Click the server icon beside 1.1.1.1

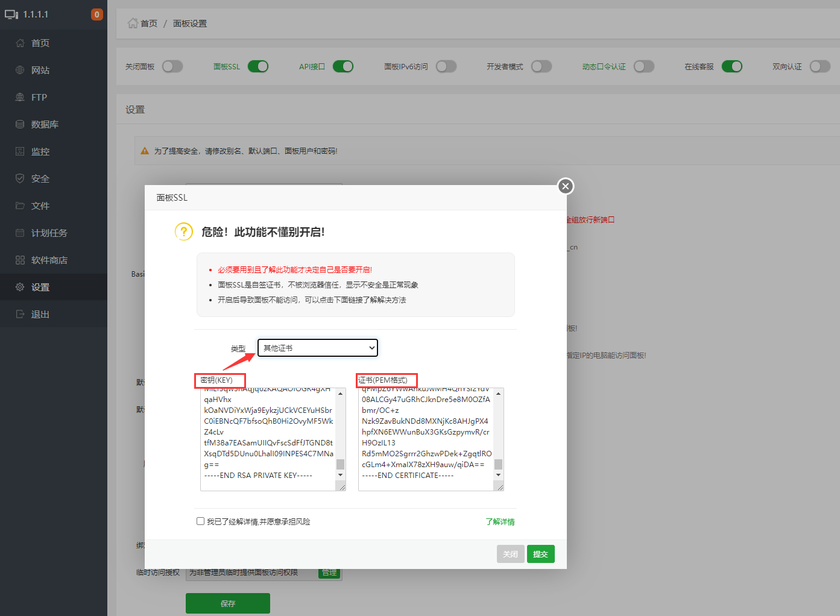(11, 14)
